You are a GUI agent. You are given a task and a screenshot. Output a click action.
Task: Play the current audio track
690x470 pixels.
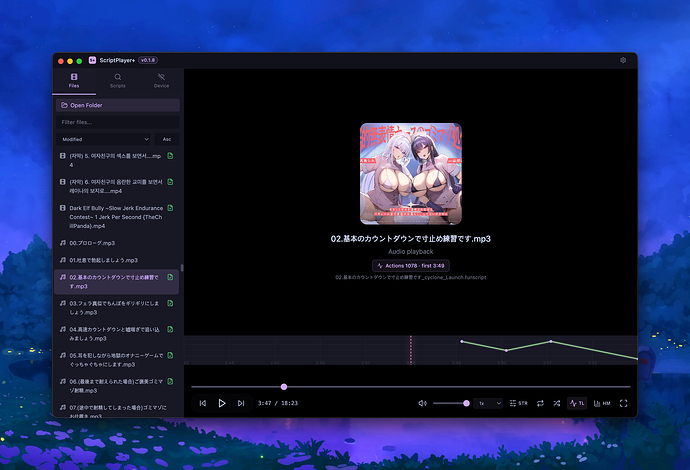point(222,403)
